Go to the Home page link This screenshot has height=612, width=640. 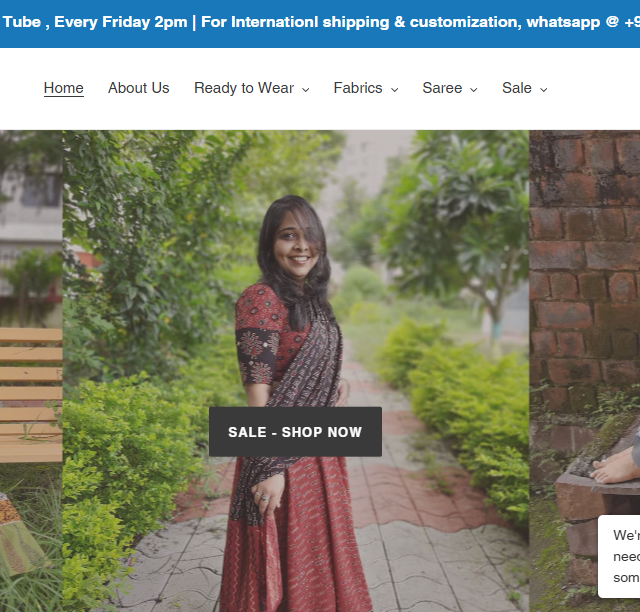click(x=64, y=88)
